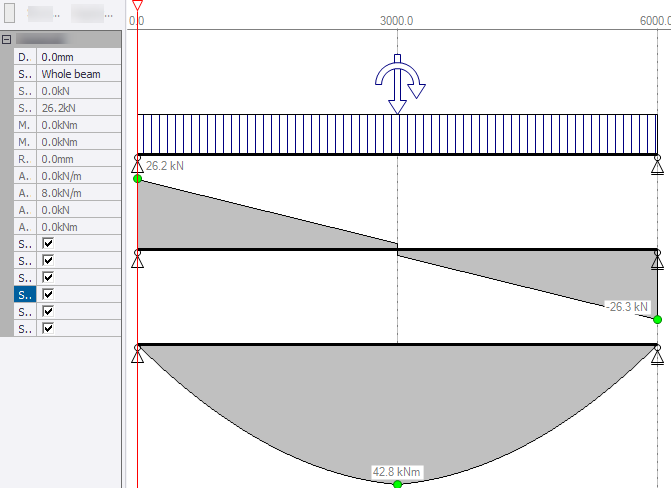Viewport: 671px width, 488px height.
Task: Toggle the checkbox in the highlighted blue row
Action: coord(47,295)
